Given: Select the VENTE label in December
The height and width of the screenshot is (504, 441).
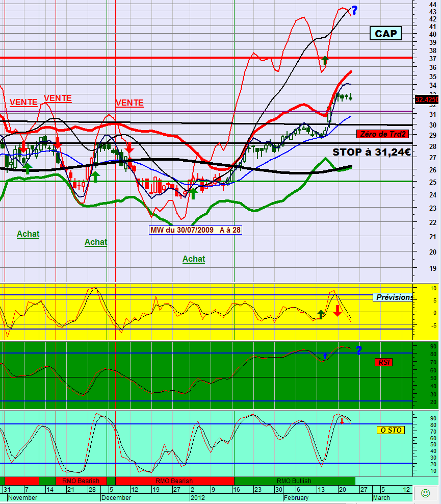Looking at the screenshot, I should click(x=129, y=103).
